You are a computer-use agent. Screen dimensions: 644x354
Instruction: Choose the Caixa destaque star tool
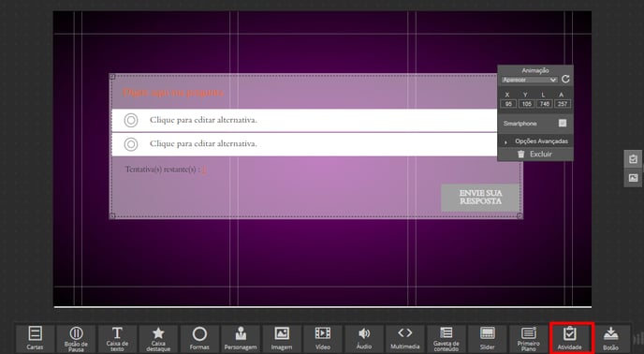158,338
